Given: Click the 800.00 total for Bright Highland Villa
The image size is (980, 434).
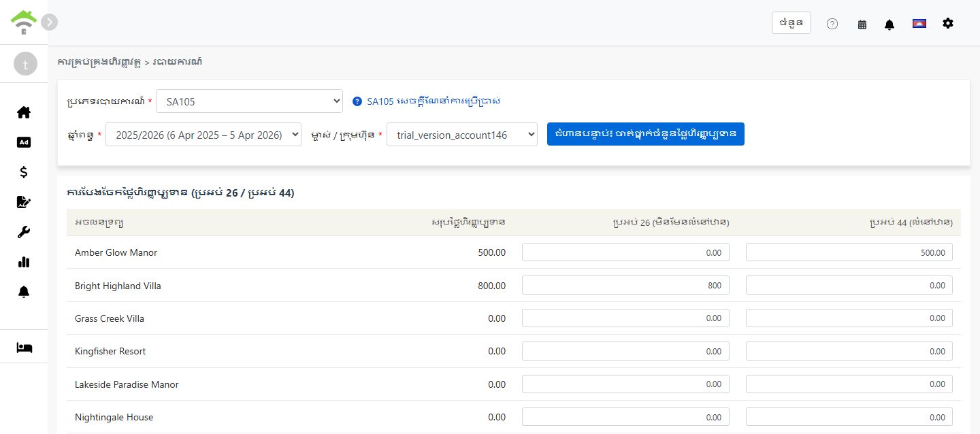Looking at the screenshot, I should pos(492,286).
